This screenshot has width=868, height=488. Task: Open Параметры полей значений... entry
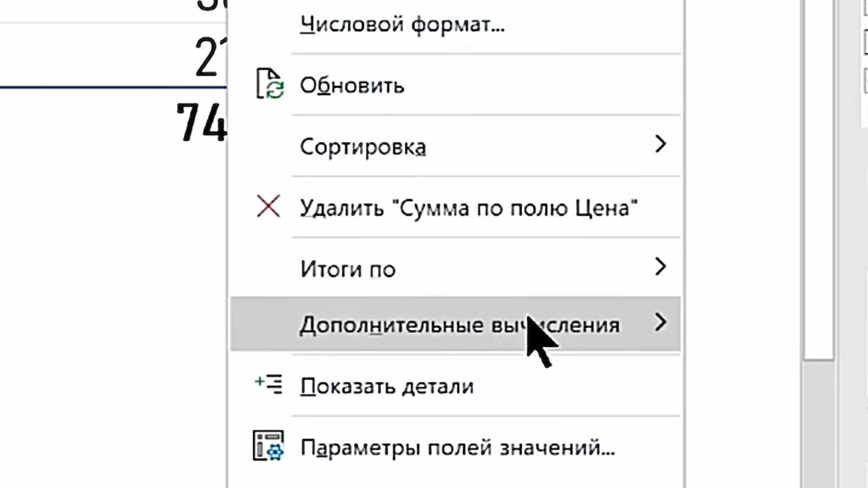point(457,448)
